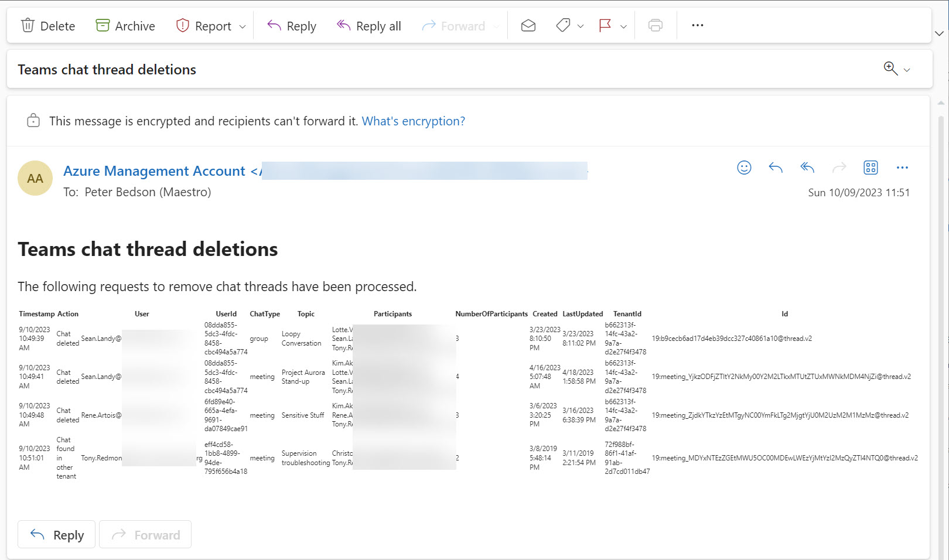
Task: Reply using the arrow icon in message header
Action: (x=775, y=168)
